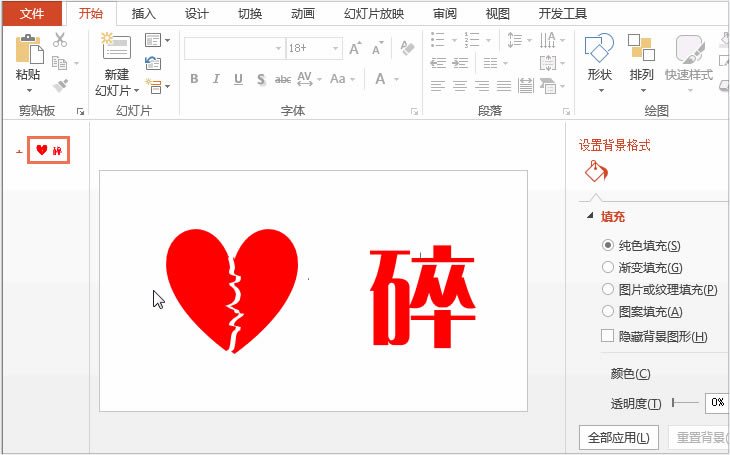Select 纯色填充 solid fill radio button
Viewport: 730px width, 455px height.
(608, 245)
